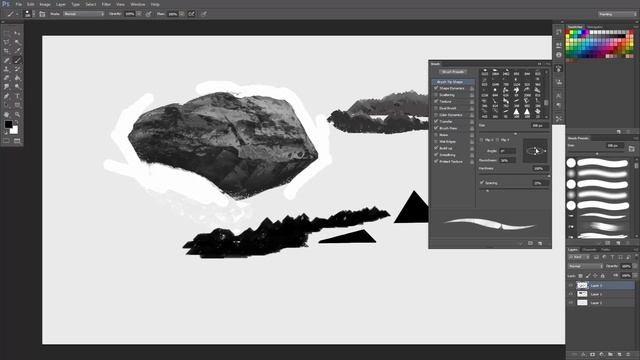Click the background color swatch
Viewport: 640px width, 360px height.
(x=15, y=130)
